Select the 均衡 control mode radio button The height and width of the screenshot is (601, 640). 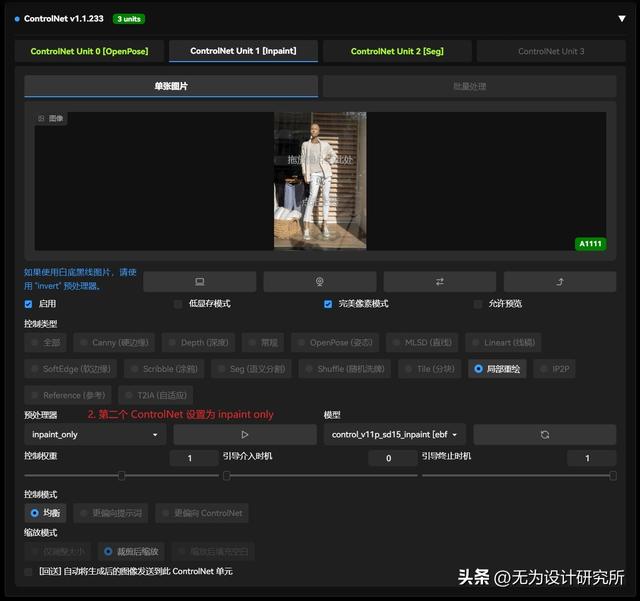(35, 513)
